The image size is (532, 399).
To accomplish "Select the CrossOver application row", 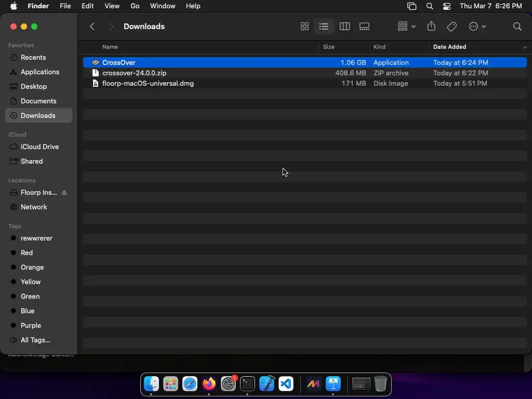I will pos(304,62).
